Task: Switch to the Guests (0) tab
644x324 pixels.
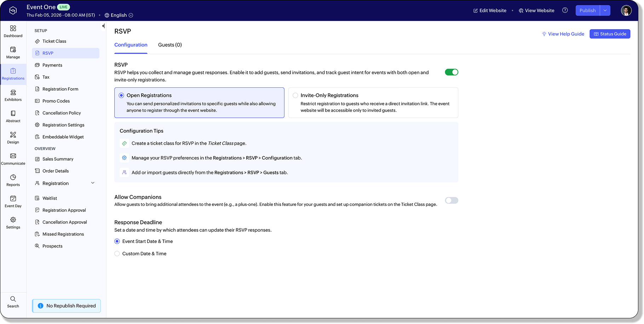Action: (170, 45)
